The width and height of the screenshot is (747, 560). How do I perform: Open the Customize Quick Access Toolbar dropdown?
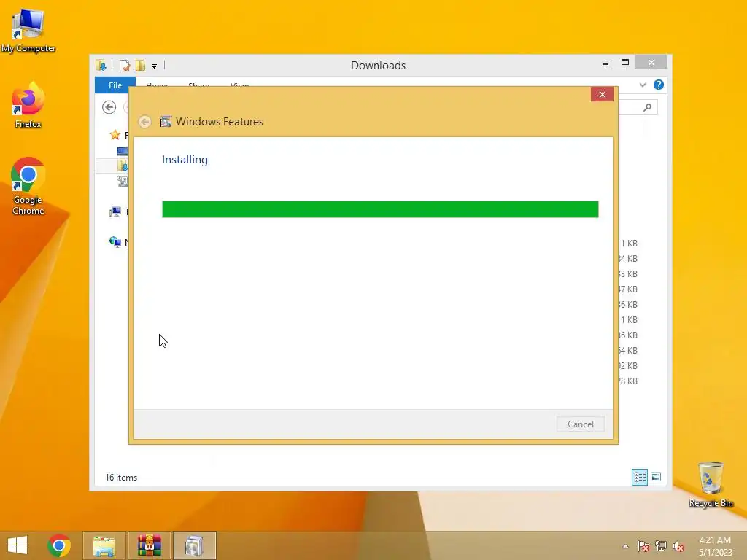(x=155, y=66)
